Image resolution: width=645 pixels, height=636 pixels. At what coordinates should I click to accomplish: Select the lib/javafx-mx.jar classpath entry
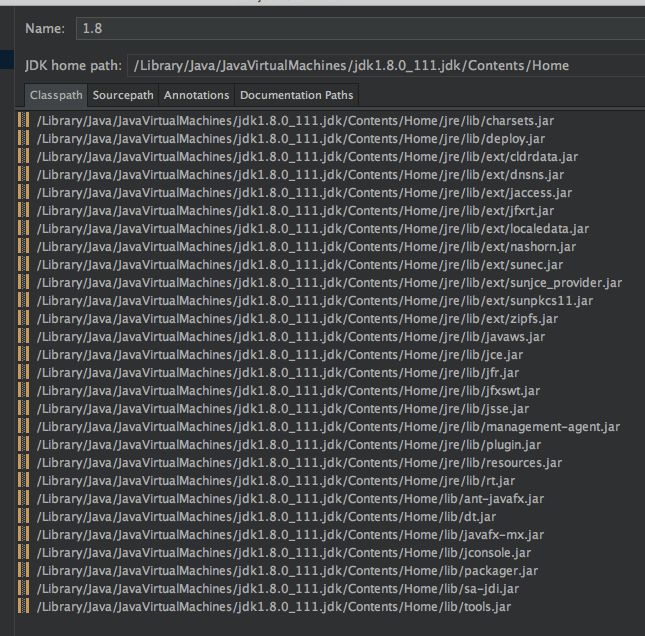(x=290, y=535)
